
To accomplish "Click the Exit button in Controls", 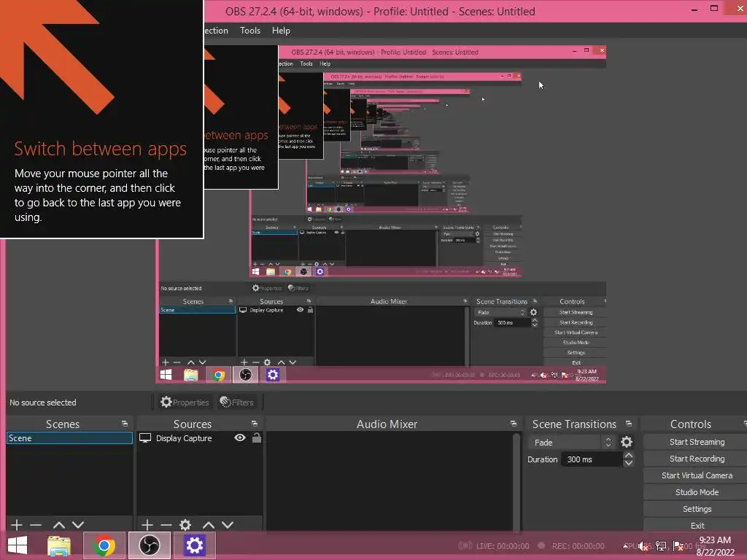I will pos(697,526).
